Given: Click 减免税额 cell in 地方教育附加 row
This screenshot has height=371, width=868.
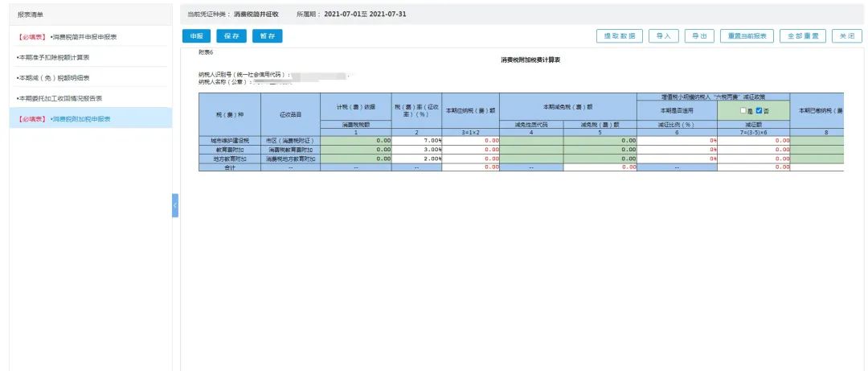Looking at the screenshot, I should click(600, 159).
